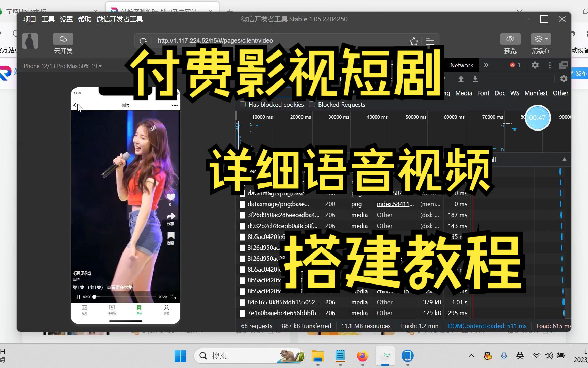588x368 pixels.
Task: Open File Explorer from the taskbar
Action: (318, 356)
